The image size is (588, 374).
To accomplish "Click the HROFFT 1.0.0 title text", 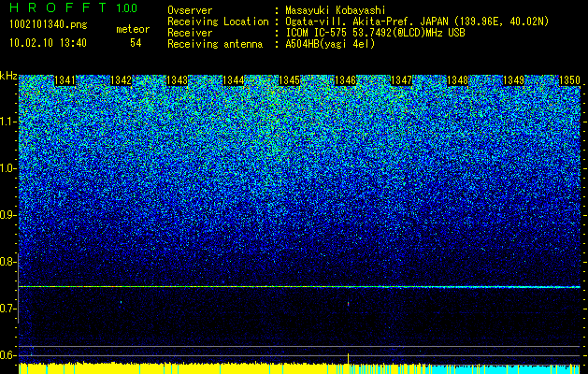I will [x=74, y=7].
